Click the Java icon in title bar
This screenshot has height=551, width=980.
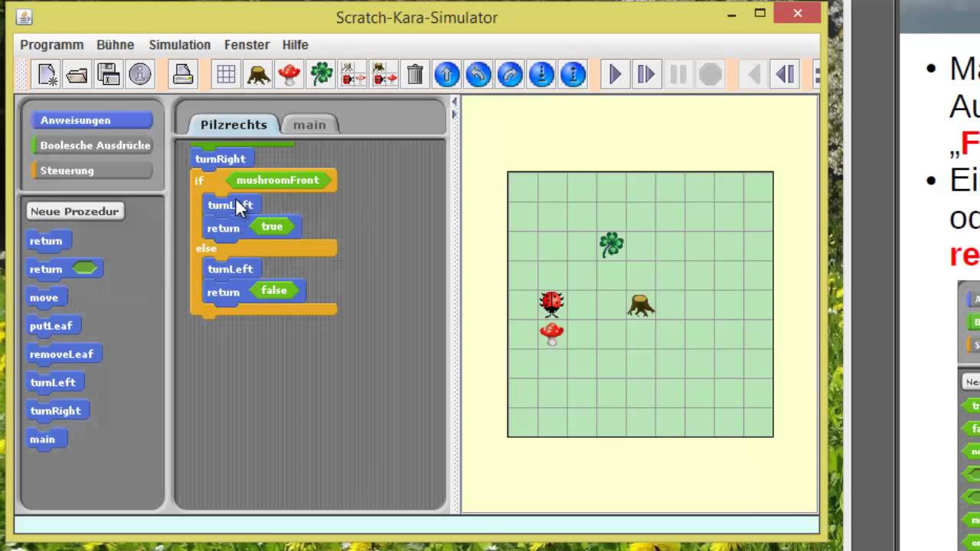[x=24, y=17]
